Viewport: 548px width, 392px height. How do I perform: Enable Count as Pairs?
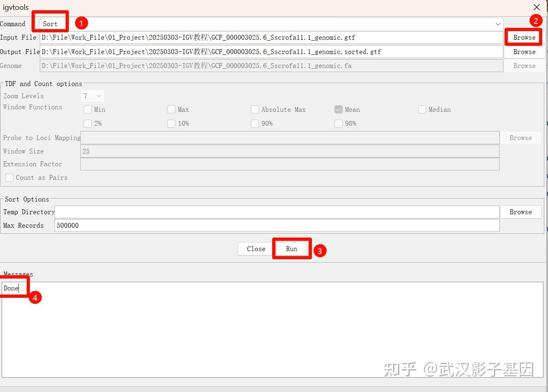tap(9, 177)
